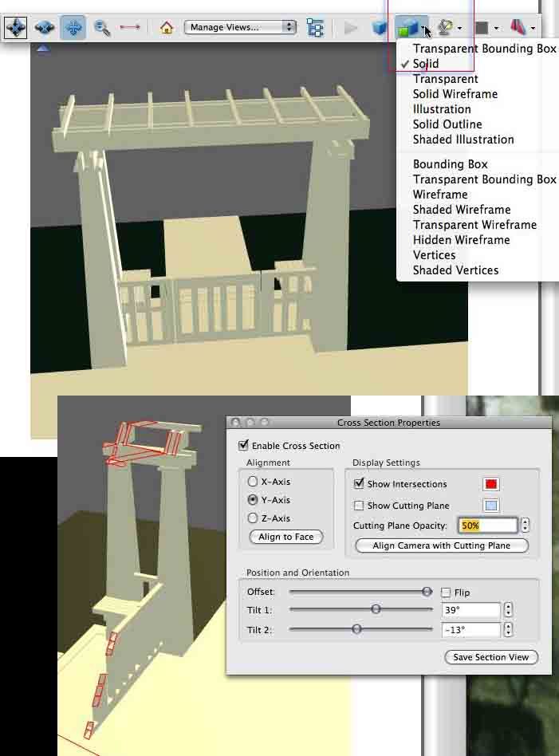
Task: Check the Flip checkbox
Action: coord(446,592)
